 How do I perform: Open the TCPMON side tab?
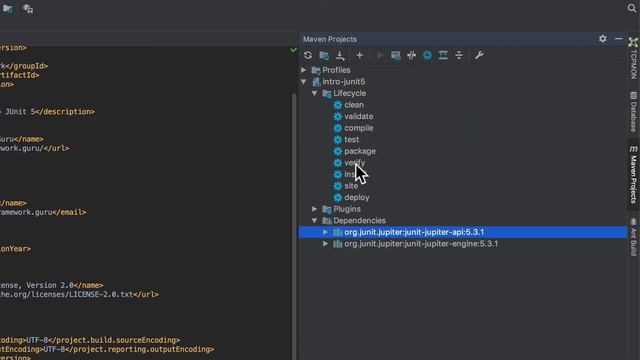coord(633,58)
